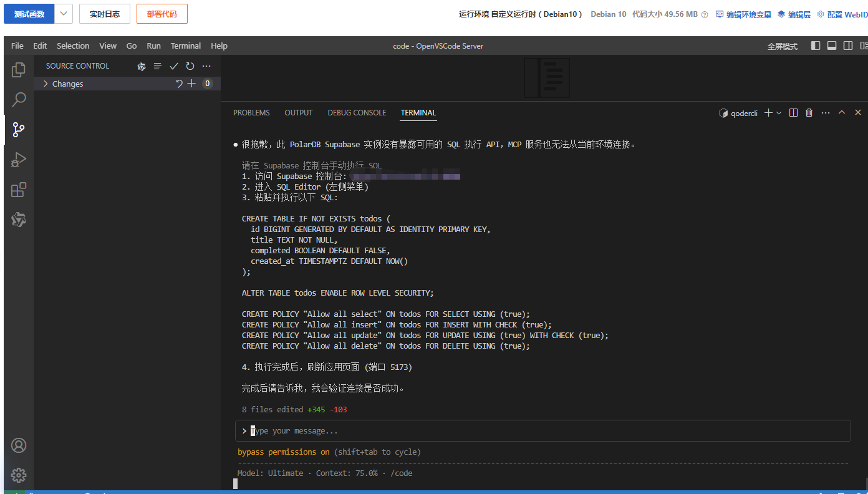The image size is (868, 494).
Task: Toggle the bottom panel layout icon
Action: coord(832,46)
